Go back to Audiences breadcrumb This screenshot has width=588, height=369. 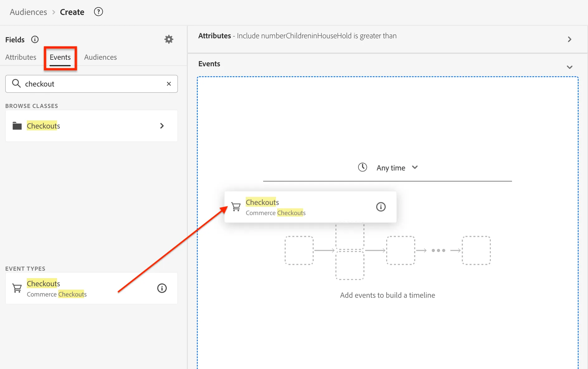click(x=28, y=12)
